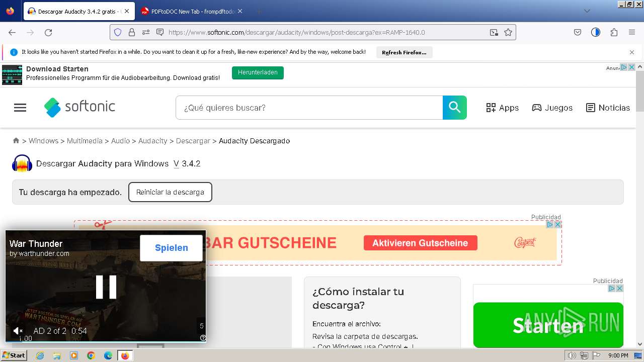Close the Gutscheine coupon banner ad
This screenshot has width=644, height=362.
coord(557,225)
